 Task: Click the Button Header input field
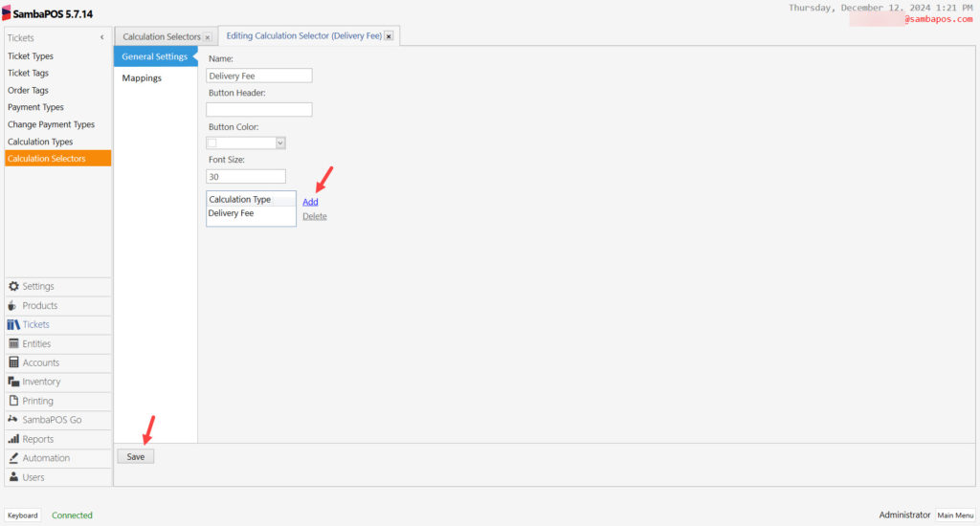(258, 109)
